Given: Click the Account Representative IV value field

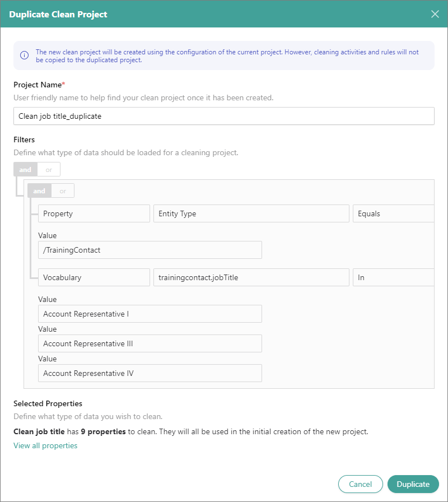Looking at the screenshot, I should [150, 373].
